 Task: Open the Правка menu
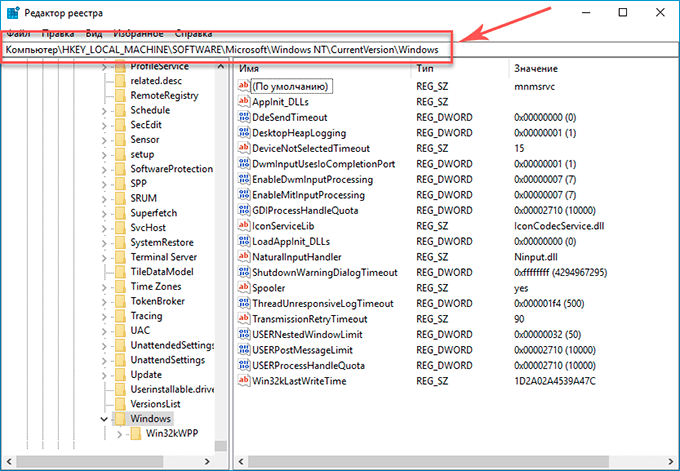point(58,33)
